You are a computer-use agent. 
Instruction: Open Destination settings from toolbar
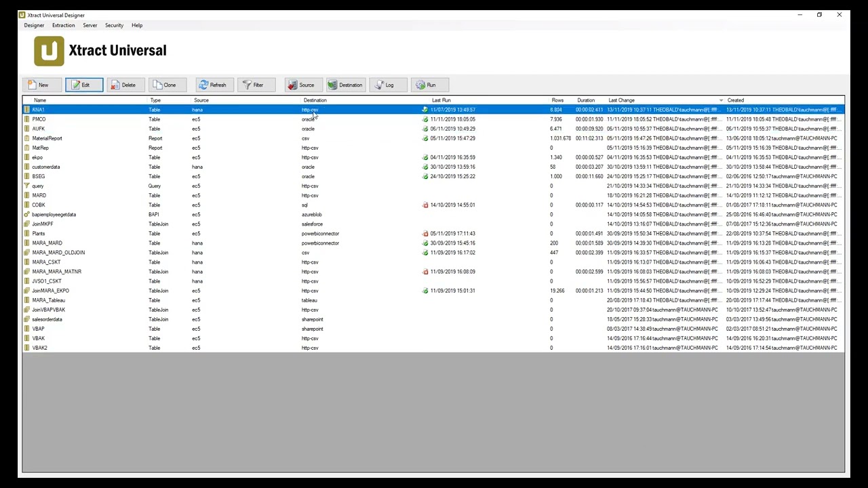[x=346, y=85]
